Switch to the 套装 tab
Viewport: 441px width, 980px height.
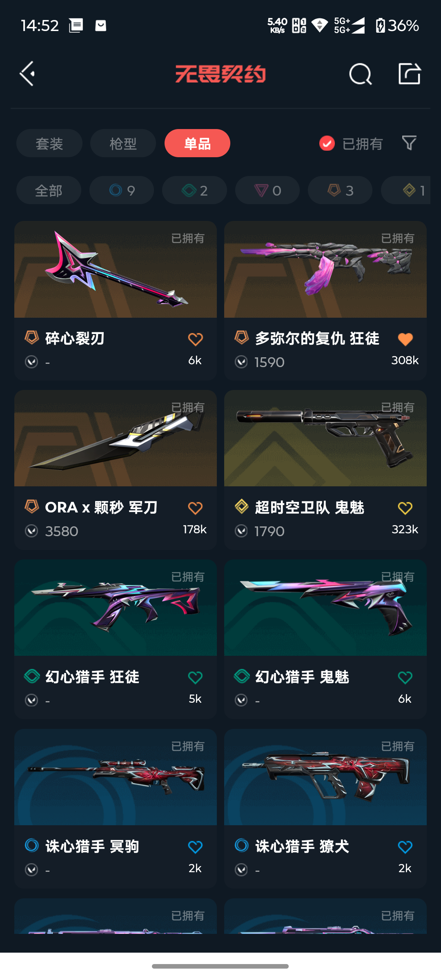(49, 143)
